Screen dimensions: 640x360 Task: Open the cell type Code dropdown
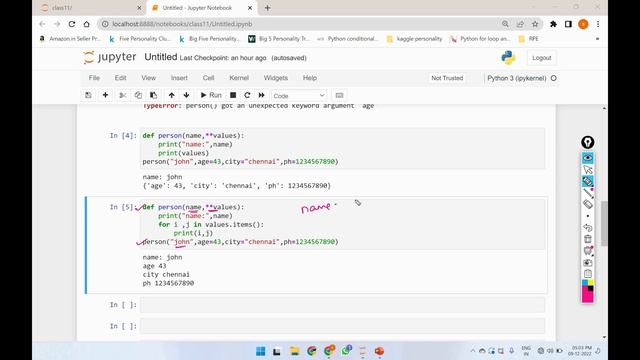(299, 96)
